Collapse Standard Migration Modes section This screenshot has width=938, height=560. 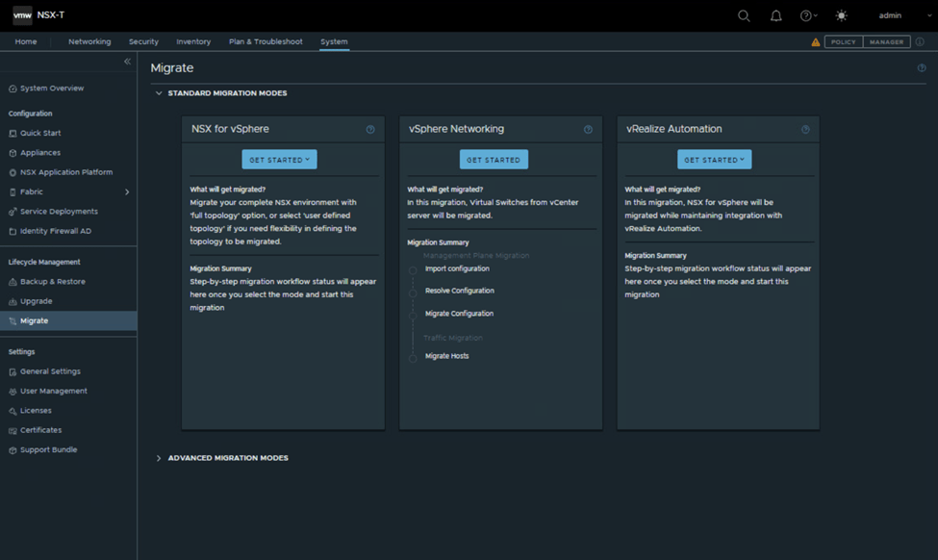(226, 93)
